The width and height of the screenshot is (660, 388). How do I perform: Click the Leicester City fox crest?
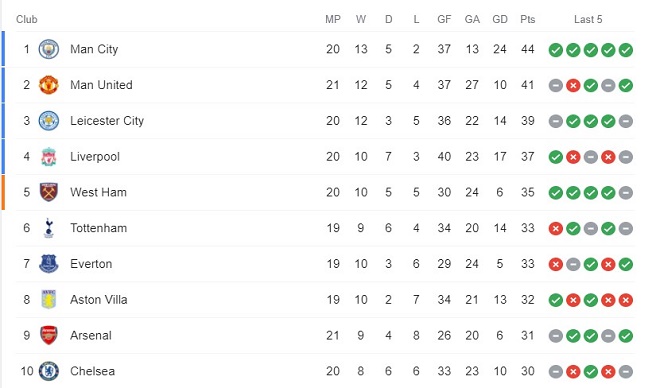click(x=48, y=121)
